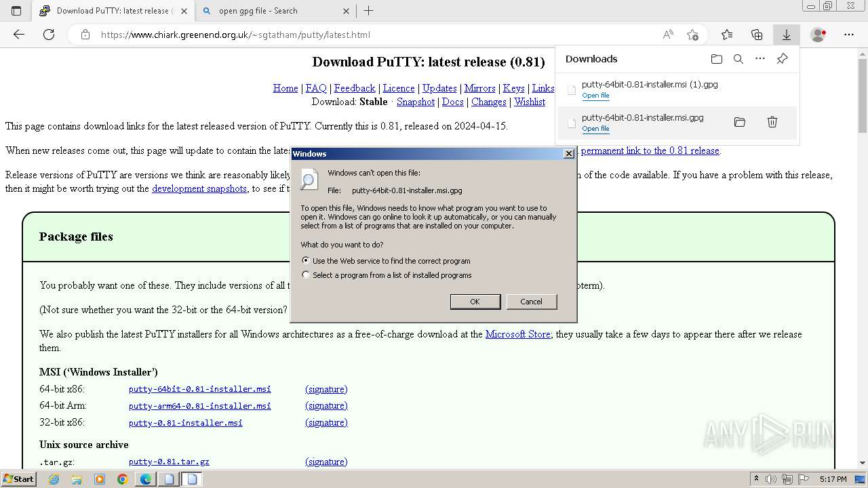Launch Chrome from the taskbar

[x=122, y=479]
